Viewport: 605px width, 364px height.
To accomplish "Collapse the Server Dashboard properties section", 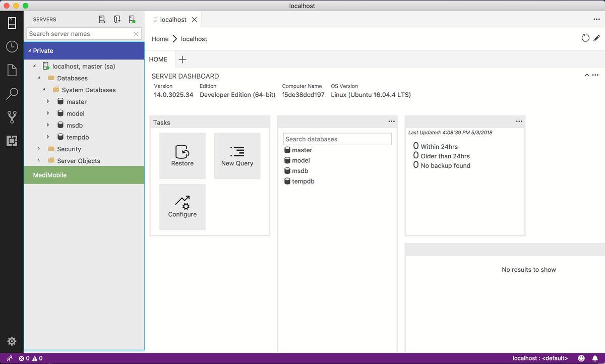I will pyautogui.click(x=587, y=75).
